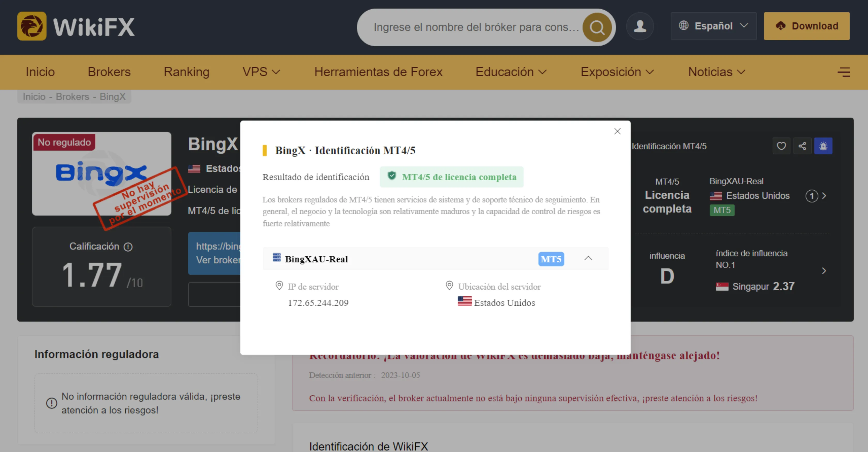Click the BingXAU-Real name in right panel

pyautogui.click(x=736, y=181)
